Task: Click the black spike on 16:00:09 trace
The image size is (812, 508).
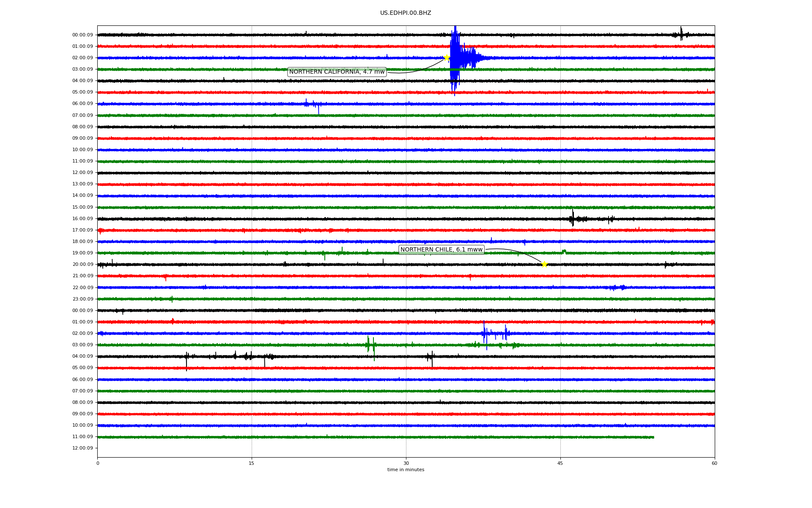Action: coord(573,218)
